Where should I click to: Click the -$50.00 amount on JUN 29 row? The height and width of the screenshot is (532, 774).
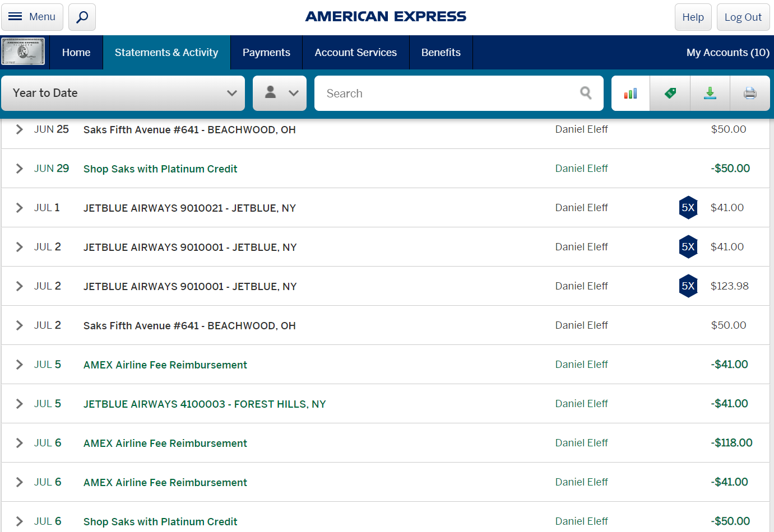[x=730, y=169]
